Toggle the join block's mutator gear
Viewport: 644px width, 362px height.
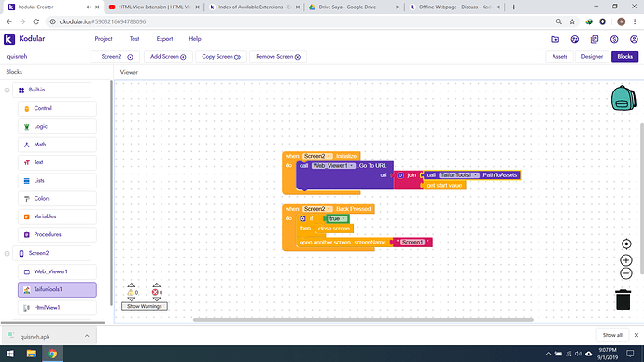coord(400,175)
